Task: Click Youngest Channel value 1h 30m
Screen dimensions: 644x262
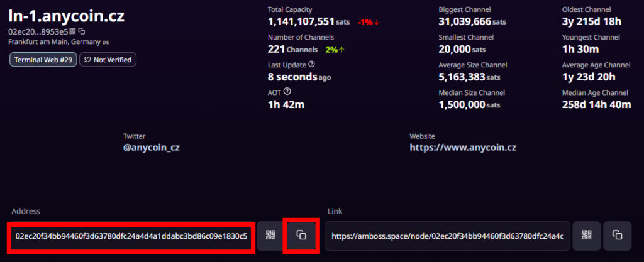Action: [x=580, y=49]
